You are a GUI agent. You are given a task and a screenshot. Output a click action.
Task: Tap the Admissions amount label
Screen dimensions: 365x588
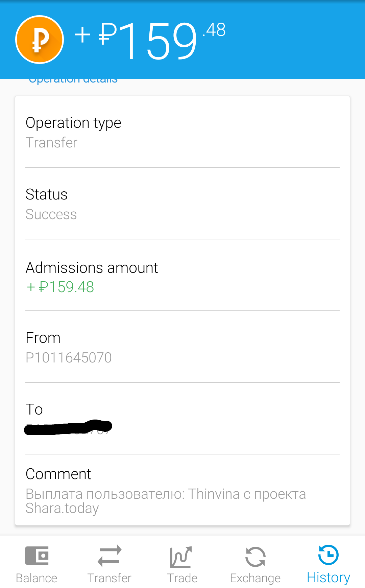pyautogui.click(x=92, y=268)
